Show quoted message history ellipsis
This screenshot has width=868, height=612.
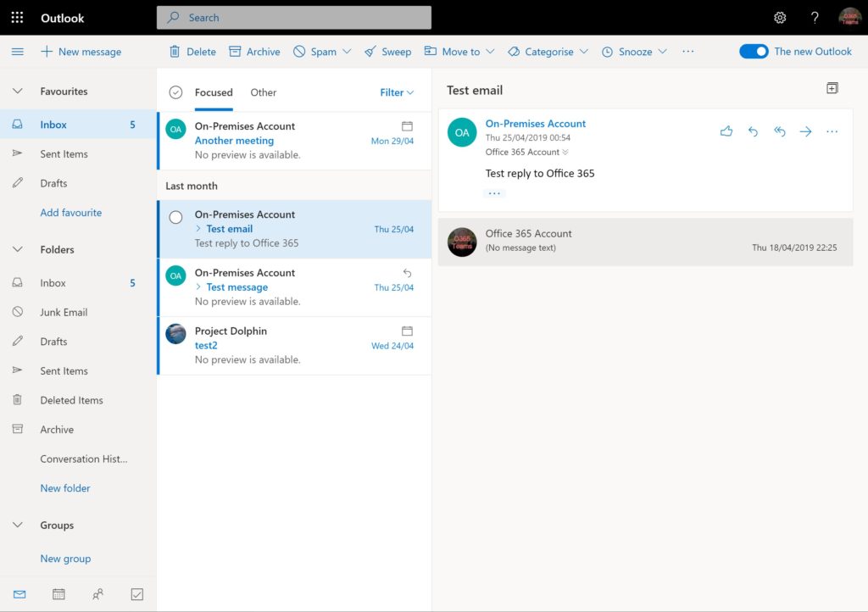(x=494, y=193)
